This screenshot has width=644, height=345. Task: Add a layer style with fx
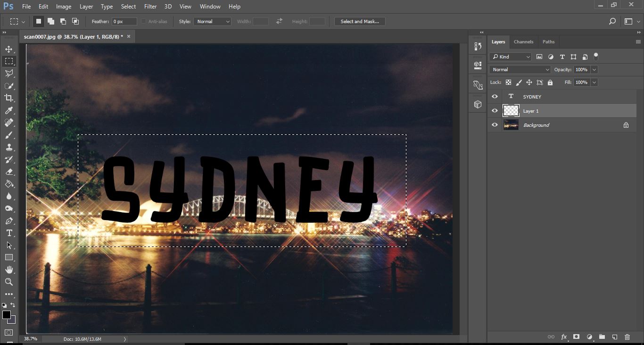pos(564,337)
